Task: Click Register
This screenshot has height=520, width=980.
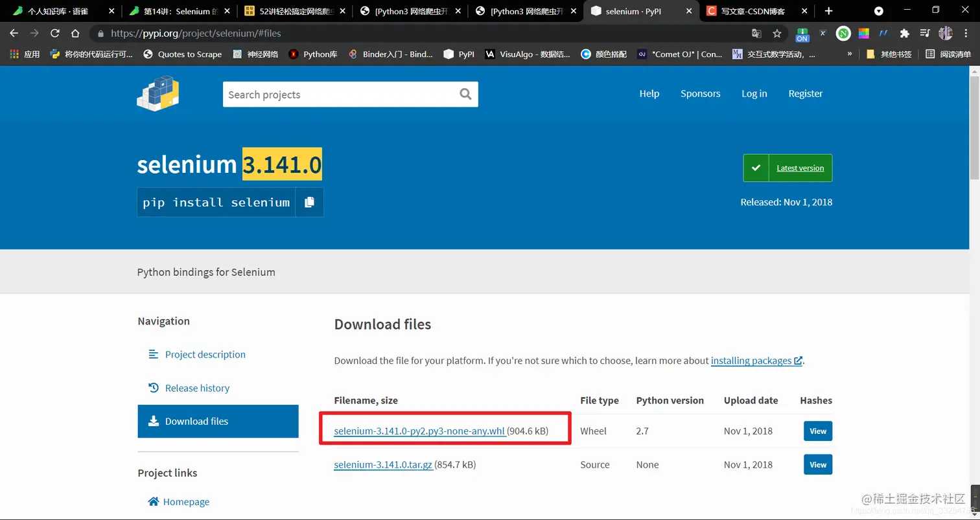Action: click(x=806, y=94)
